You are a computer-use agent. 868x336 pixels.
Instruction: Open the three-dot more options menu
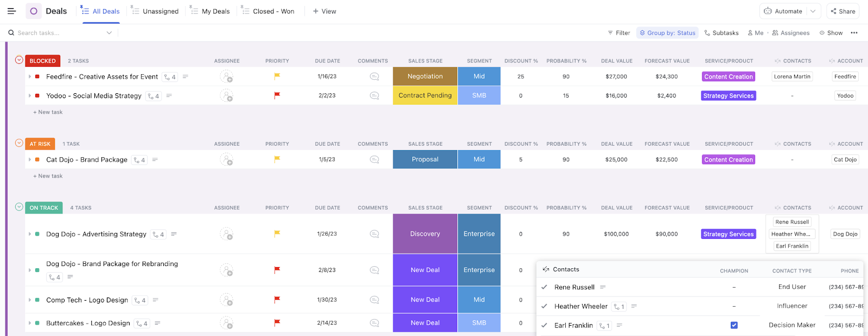tap(854, 33)
